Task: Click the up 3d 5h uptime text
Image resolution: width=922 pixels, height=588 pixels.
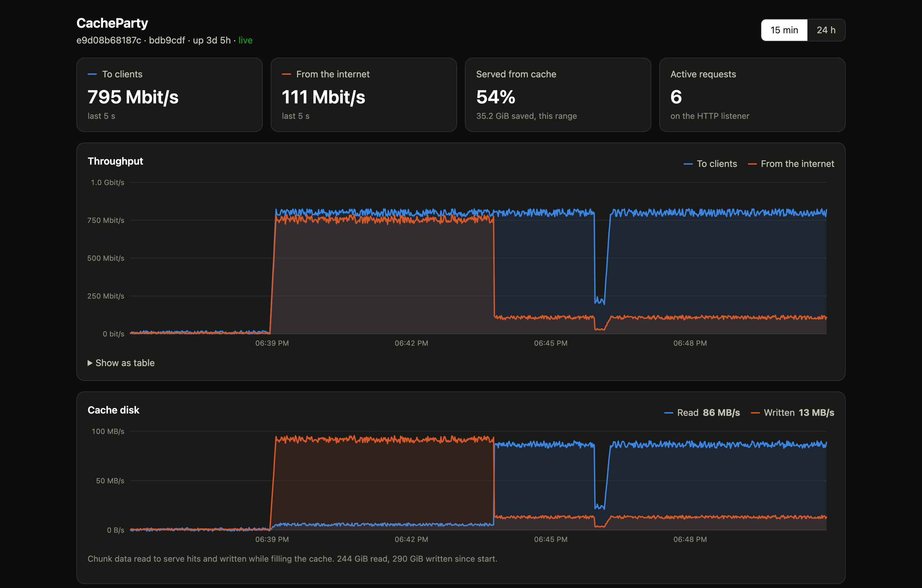Action: [x=212, y=40]
